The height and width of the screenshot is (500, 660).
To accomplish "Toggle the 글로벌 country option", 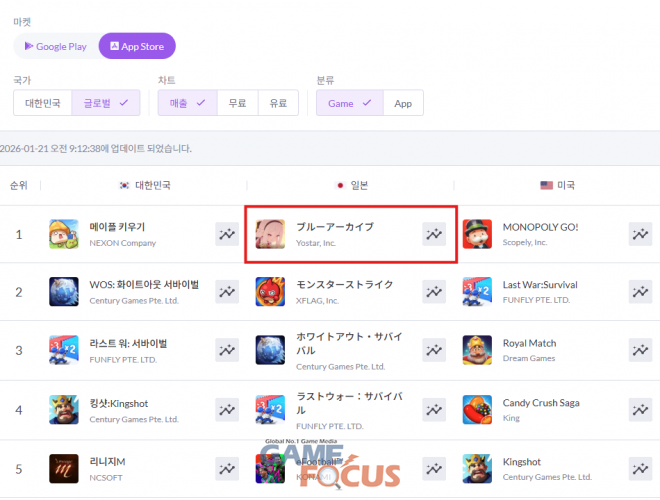I will point(106,103).
